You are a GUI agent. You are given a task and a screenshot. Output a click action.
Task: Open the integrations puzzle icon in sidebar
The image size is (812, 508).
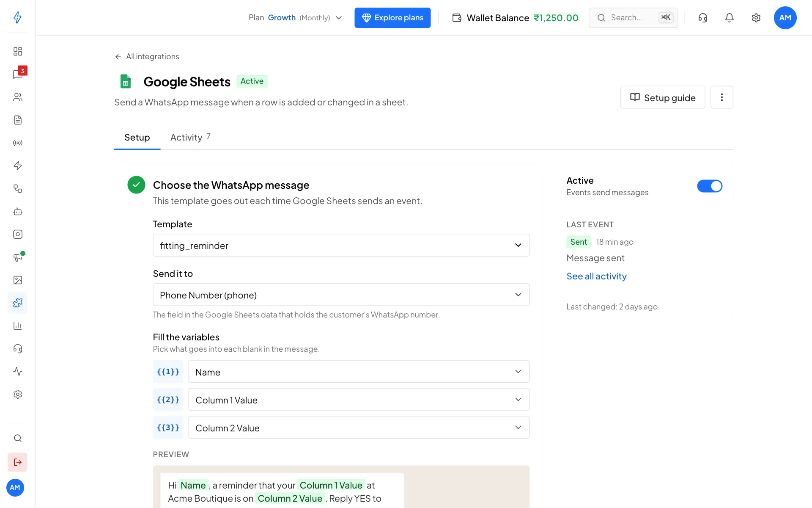click(17, 303)
